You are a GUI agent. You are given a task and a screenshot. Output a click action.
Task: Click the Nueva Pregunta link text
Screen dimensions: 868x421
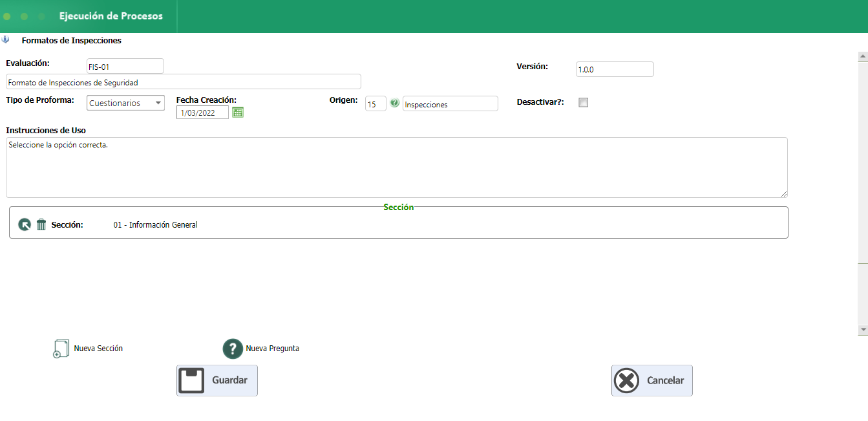pyautogui.click(x=272, y=349)
